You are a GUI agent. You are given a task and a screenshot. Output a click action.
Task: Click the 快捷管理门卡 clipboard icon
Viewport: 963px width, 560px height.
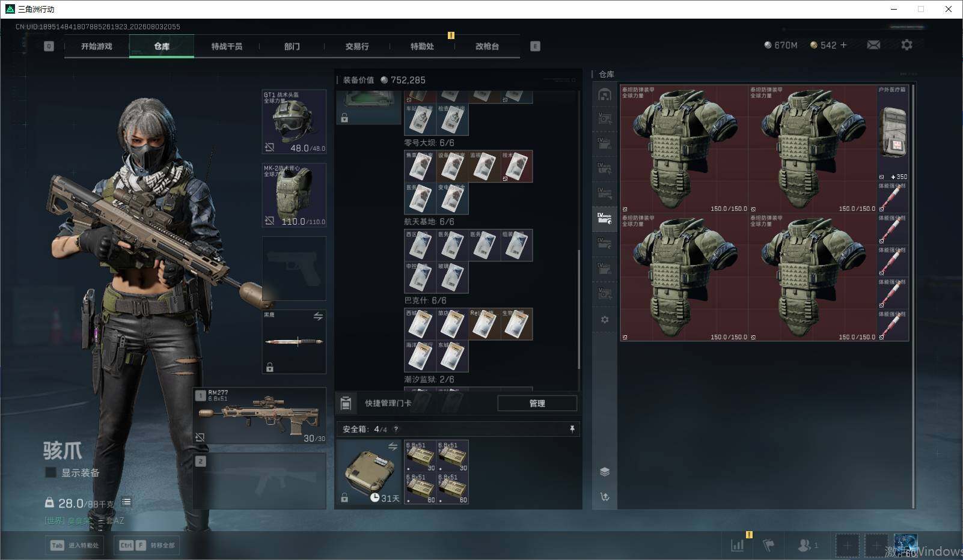[346, 404]
